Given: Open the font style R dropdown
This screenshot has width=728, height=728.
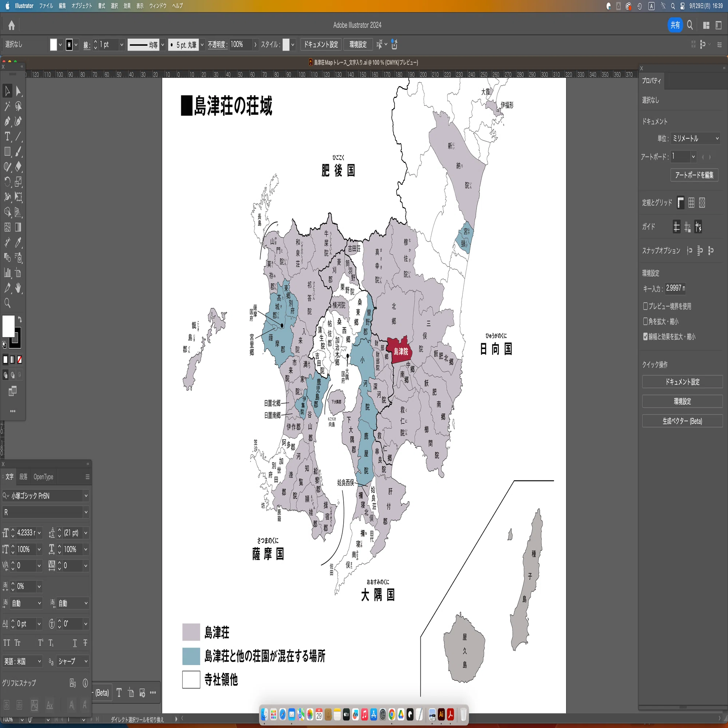Looking at the screenshot, I should [86, 513].
